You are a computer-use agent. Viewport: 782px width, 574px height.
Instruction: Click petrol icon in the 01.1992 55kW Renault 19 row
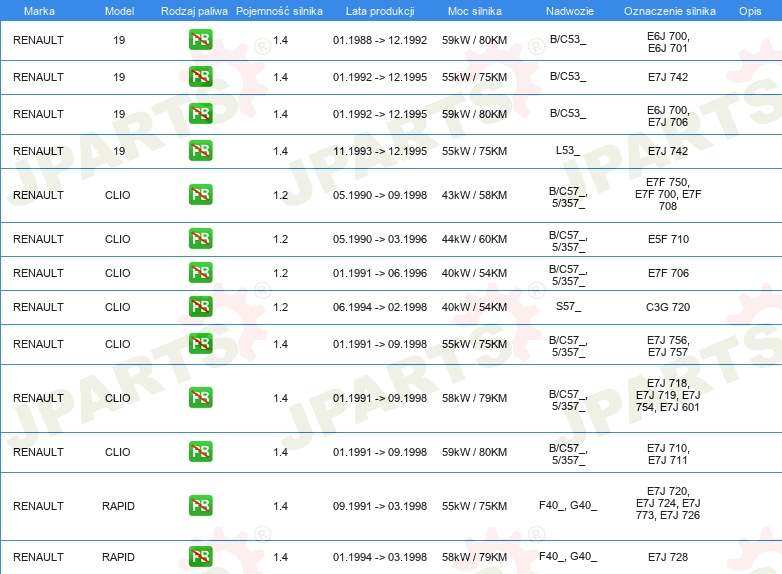coord(200,77)
